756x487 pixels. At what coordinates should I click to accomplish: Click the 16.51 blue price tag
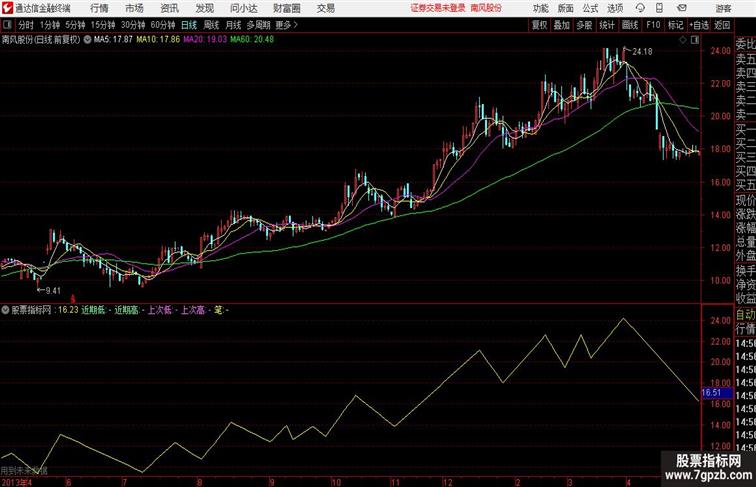click(x=716, y=393)
